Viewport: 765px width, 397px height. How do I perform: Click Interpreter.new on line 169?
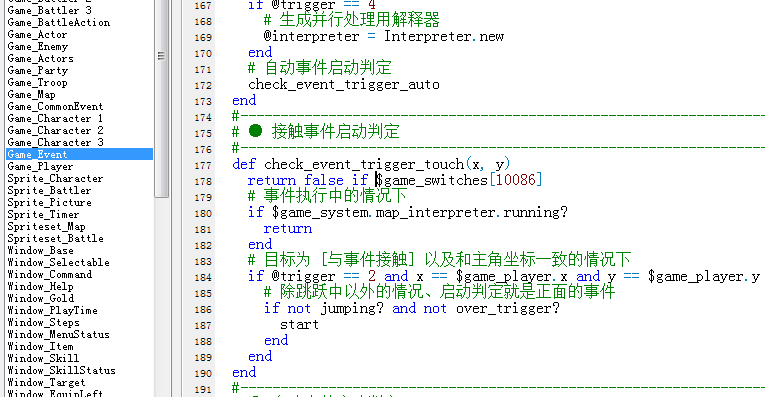(444, 36)
